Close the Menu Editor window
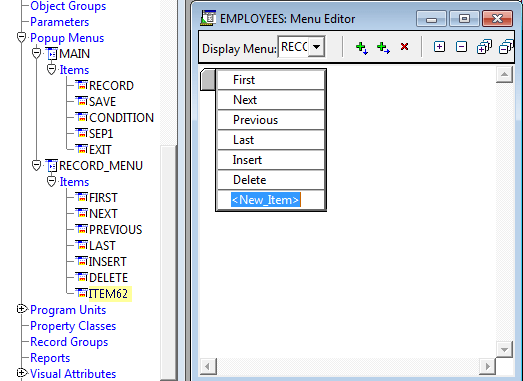The height and width of the screenshot is (381, 523). [497, 19]
